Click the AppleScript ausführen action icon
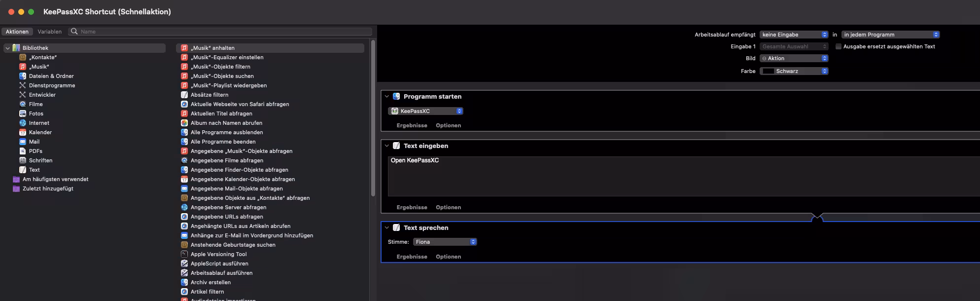Screen dimensions: 980x301 pos(184,263)
